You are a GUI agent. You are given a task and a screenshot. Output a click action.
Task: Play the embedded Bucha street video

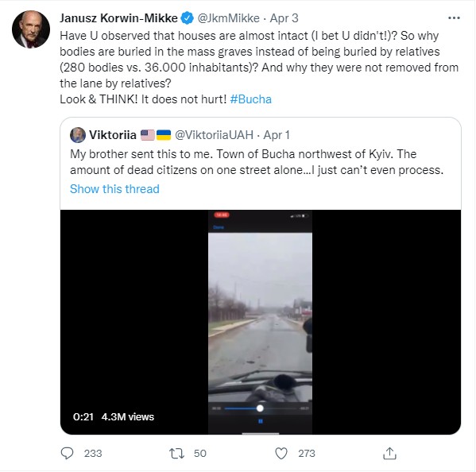click(x=261, y=322)
